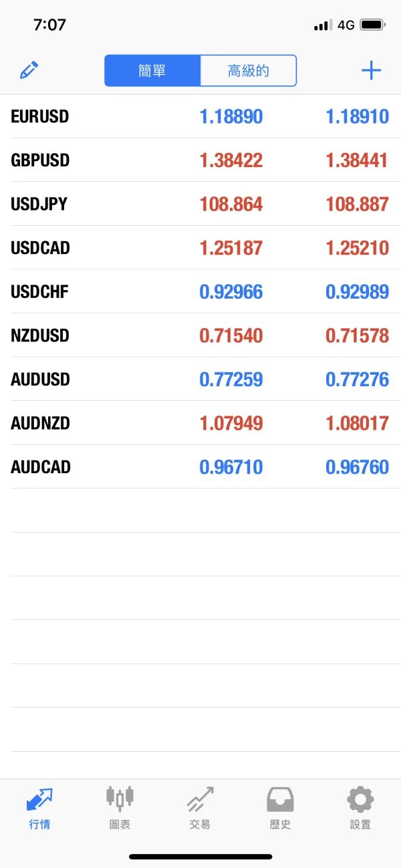This screenshot has width=401, height=868.
Task: Tap AUDCAD ask price 0.96760
Action: (357, 467)
